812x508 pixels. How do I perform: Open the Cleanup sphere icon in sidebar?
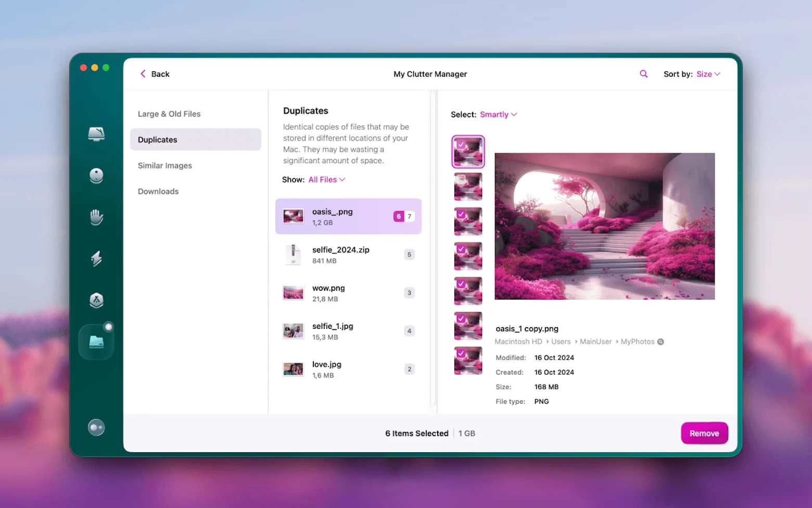(96, 176)
